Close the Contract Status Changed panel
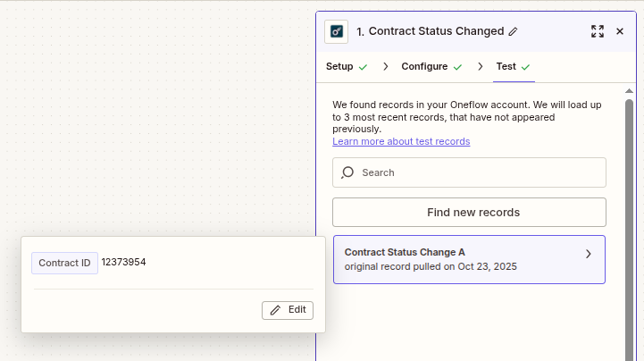The width and height of the screenshot is (644, 361). [620, 31]
